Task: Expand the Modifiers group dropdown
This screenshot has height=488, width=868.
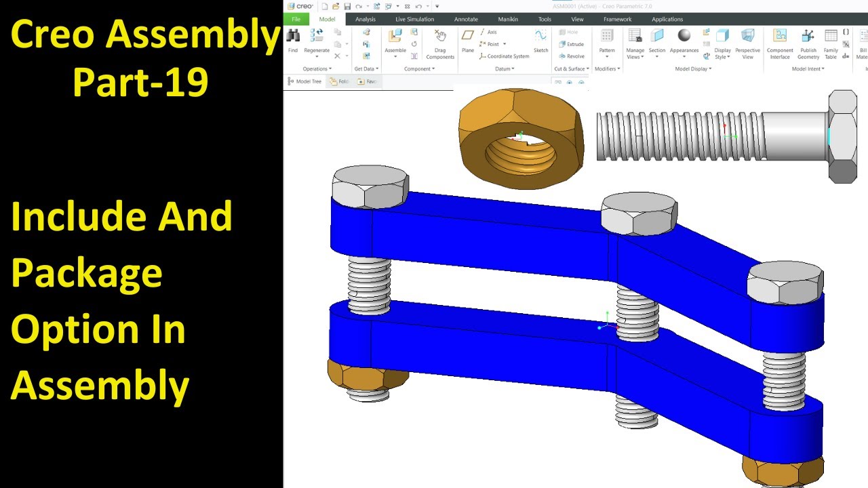Action: click(607, 68)
